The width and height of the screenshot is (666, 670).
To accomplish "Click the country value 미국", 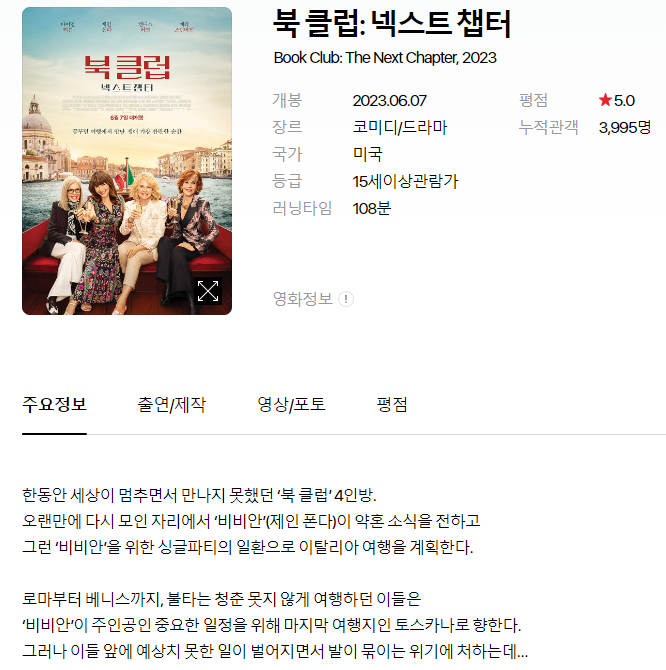I will click(x=367, y=154).
